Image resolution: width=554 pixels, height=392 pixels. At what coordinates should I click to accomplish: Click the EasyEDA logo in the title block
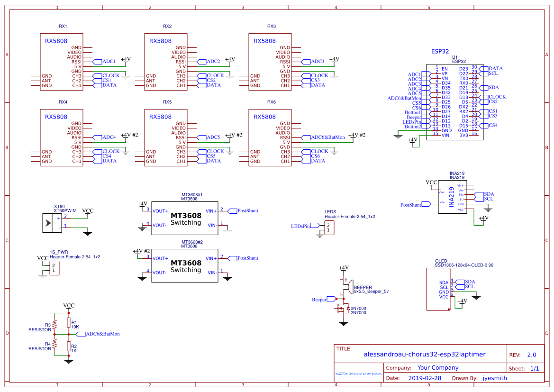tap(359, 373)
